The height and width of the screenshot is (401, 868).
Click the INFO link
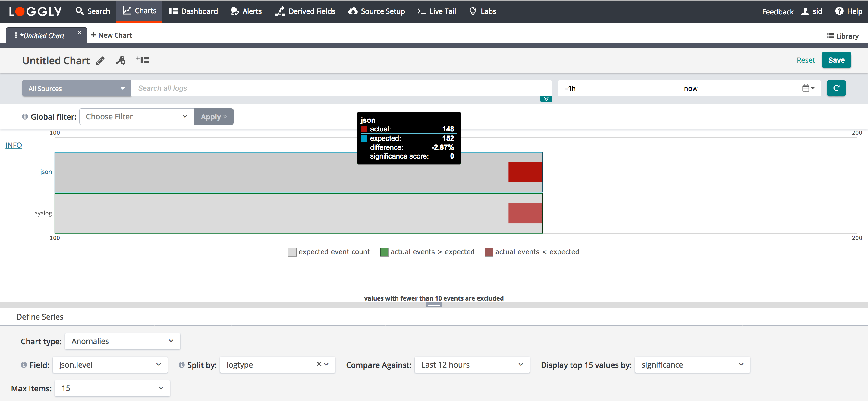point(14,145)
